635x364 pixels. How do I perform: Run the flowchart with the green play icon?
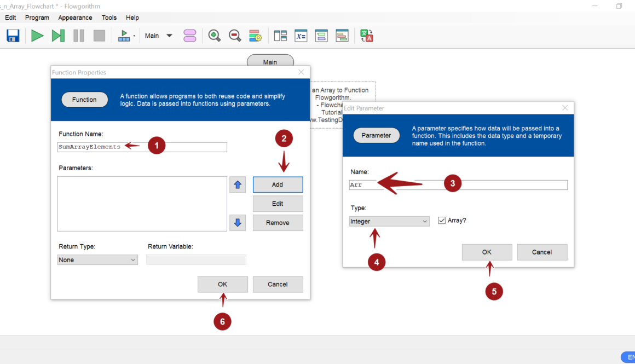click(x=37, y=36)
